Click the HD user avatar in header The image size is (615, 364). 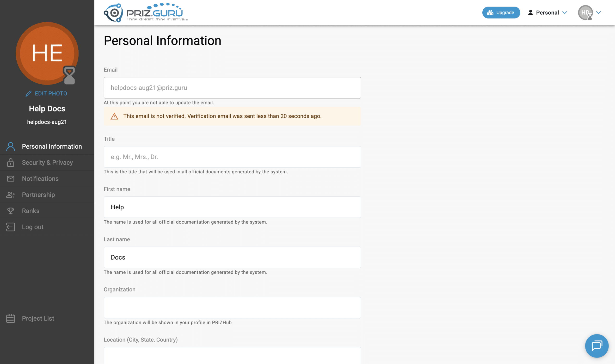click(x=585, y=12)
